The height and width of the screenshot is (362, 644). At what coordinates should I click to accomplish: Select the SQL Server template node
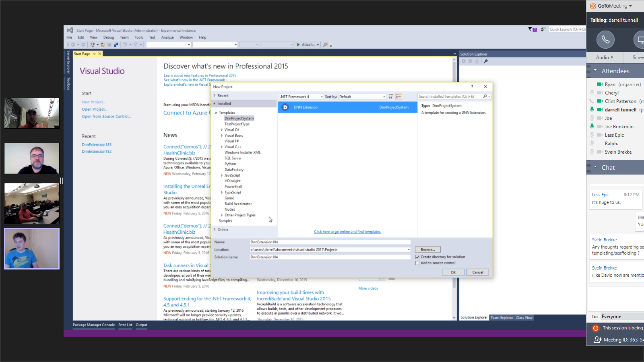point(233,158)
